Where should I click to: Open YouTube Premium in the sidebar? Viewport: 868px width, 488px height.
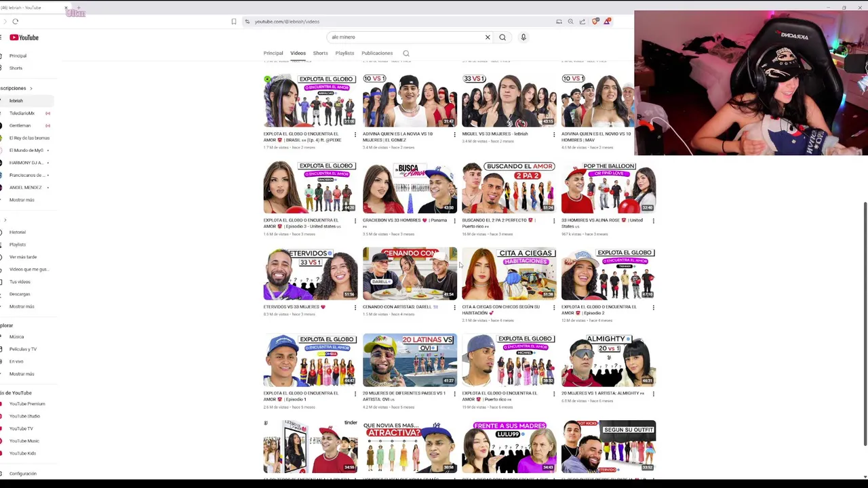(27, 404)
